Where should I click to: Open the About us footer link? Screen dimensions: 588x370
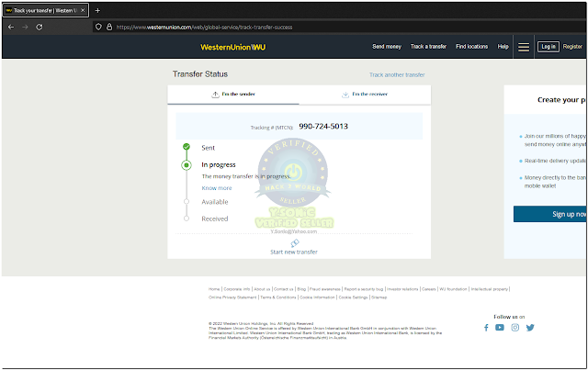click(262, 289)
